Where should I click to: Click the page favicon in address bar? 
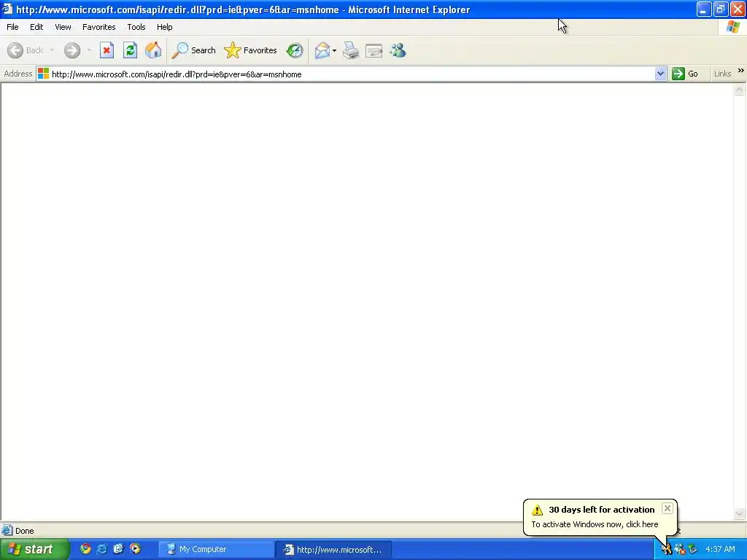43,74
